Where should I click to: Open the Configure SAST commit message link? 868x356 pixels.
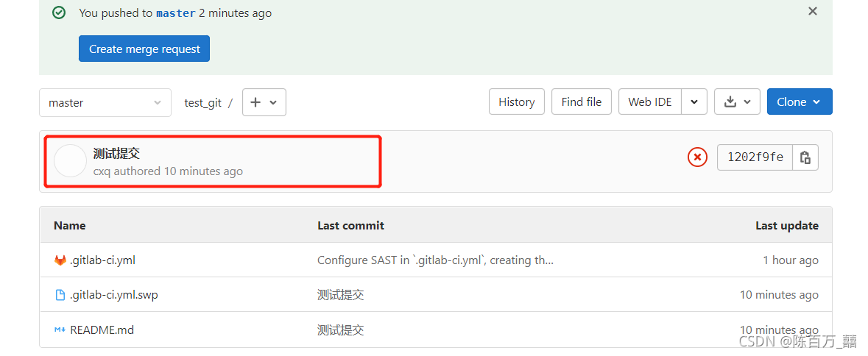tap(435, 260)
